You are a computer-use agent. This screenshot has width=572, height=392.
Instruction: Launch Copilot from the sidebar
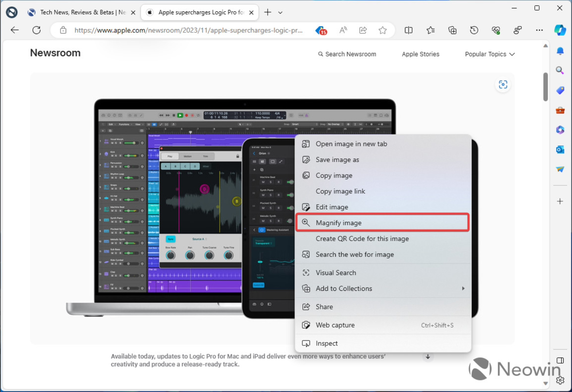pos(560,30)
